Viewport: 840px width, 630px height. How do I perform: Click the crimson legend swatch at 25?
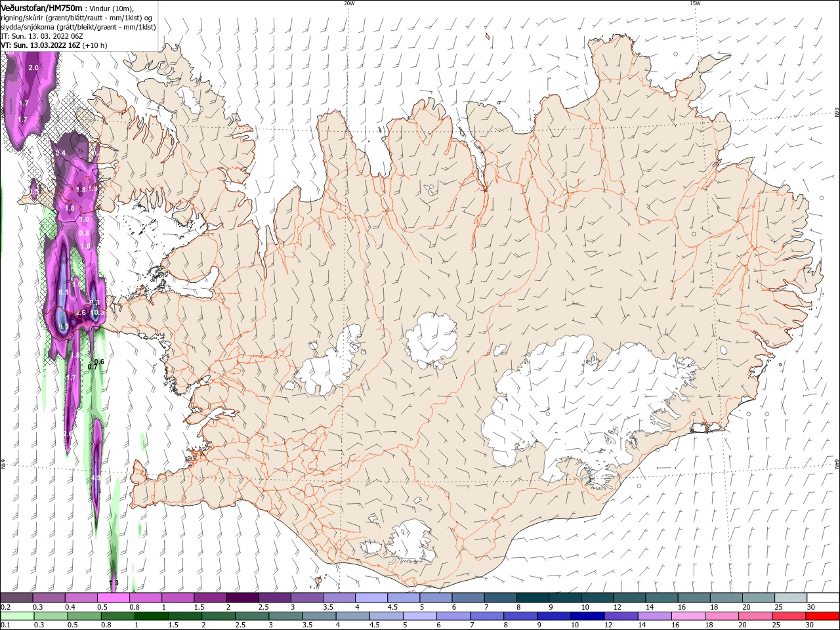click(788, 616)
